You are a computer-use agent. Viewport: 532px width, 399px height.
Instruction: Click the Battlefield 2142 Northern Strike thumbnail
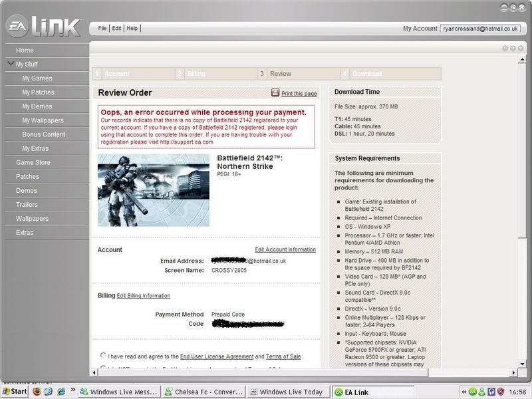click(x=154, y=190)
